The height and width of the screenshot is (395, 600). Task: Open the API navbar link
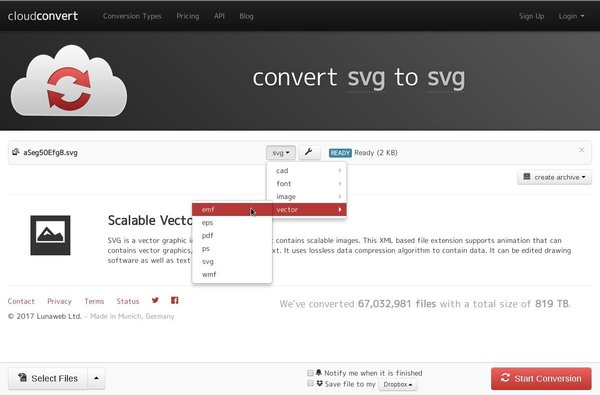click(x=219, y=16)
